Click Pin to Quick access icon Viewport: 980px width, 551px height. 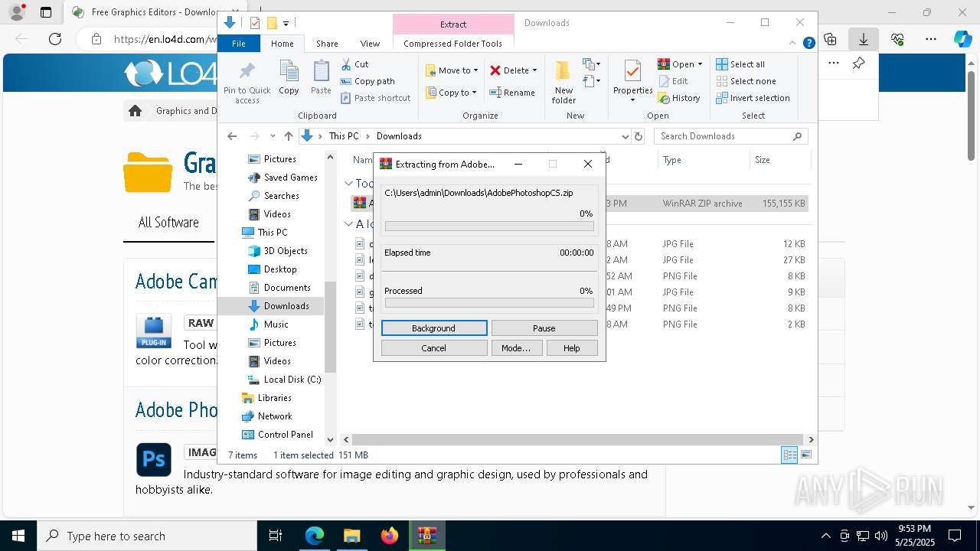pyautogui.click(x=247, y=83)
